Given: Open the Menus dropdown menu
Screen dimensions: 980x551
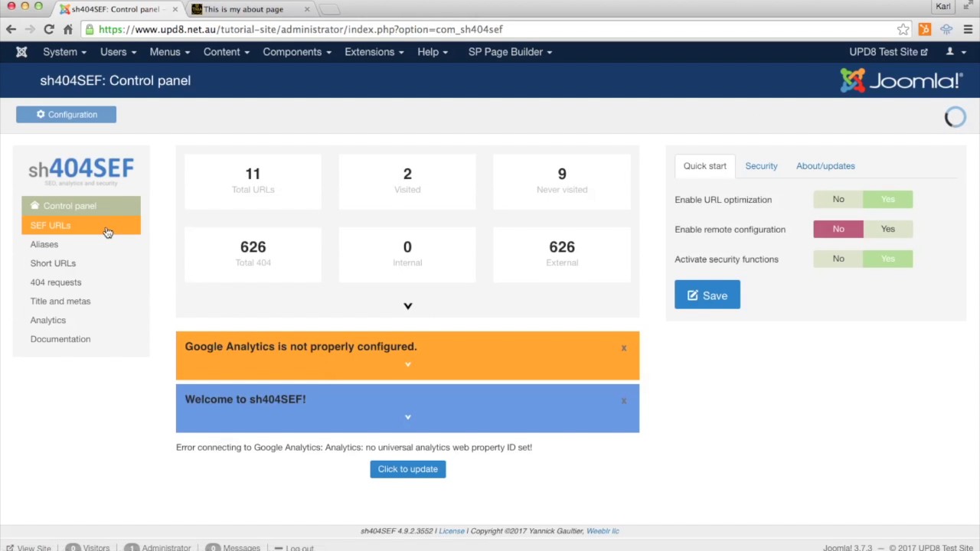Looking at the screenshot, I should point(170,52).
